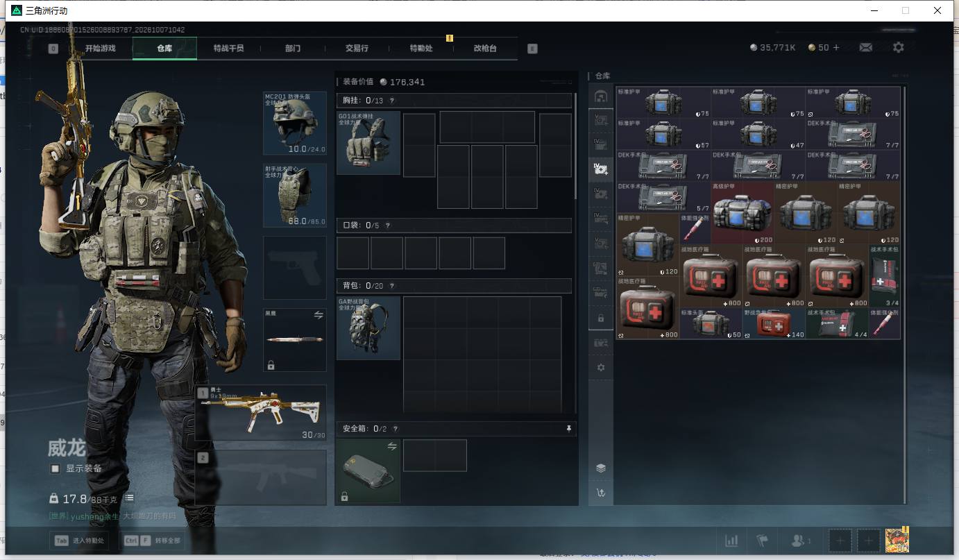Click the pin icon on 安全箱 header

tap(569, 429)
